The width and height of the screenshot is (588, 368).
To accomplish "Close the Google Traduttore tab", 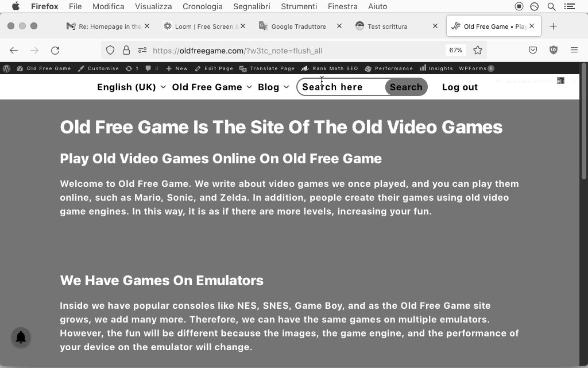I will pyautogui.click(x=339, y=26).
